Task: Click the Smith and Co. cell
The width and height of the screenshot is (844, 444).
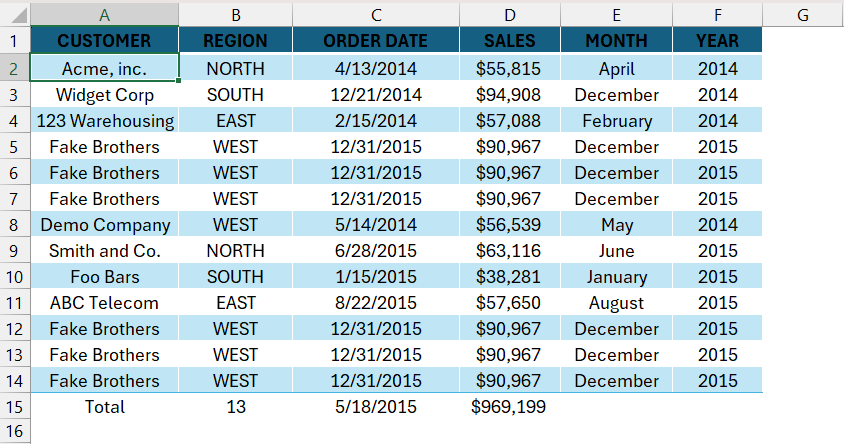Action: click(x=104, y=251)
